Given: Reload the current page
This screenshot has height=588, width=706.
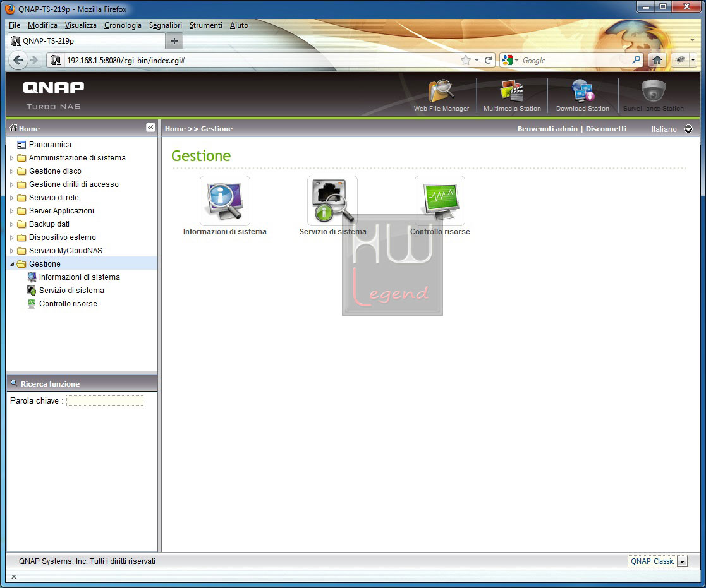Looking at the screenshot, I should pos(488,60).
